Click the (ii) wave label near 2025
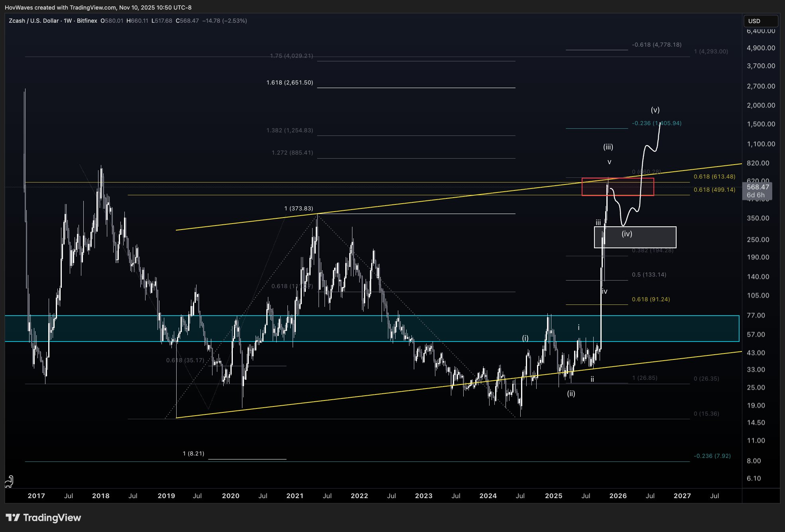This screenshot has width=785, height=532. pyautogui.click(x=571, y=394)
